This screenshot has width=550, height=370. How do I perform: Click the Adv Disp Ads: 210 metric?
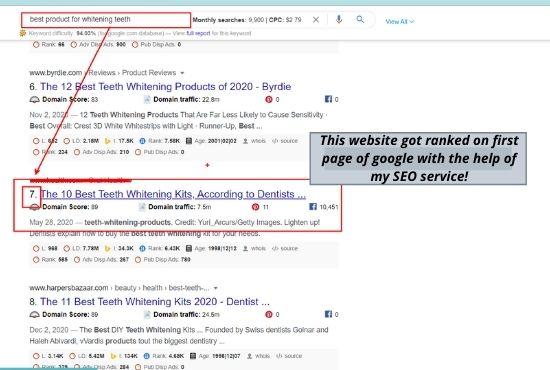pyautogui.click(x=101, y=152)
